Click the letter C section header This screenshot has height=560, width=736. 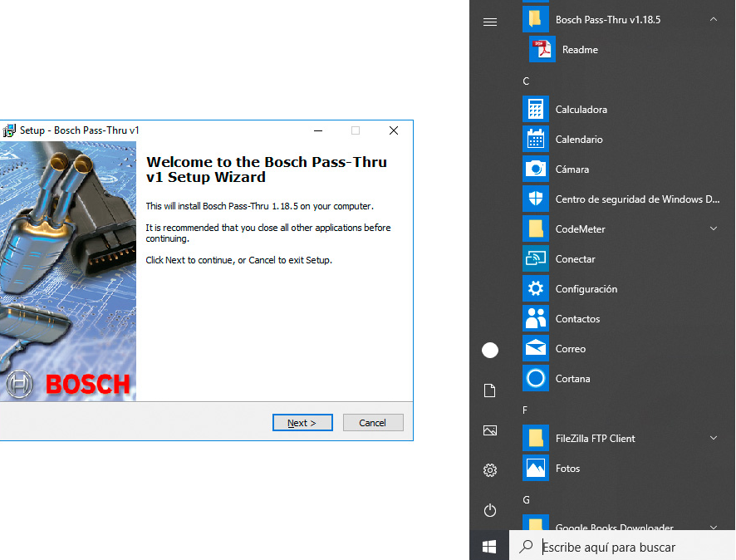pyautogui.click(x=526, y=81)
